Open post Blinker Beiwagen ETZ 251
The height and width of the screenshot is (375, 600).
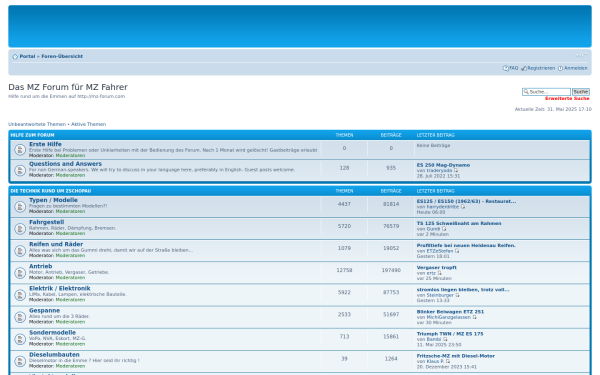point(450,312)
